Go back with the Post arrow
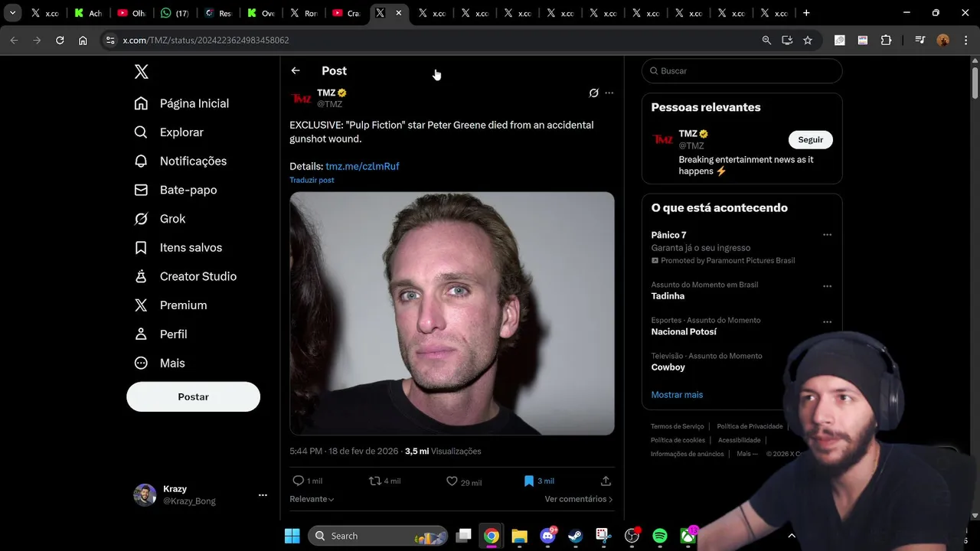Screen dimensions: 980x551 [x=296, y=70]
